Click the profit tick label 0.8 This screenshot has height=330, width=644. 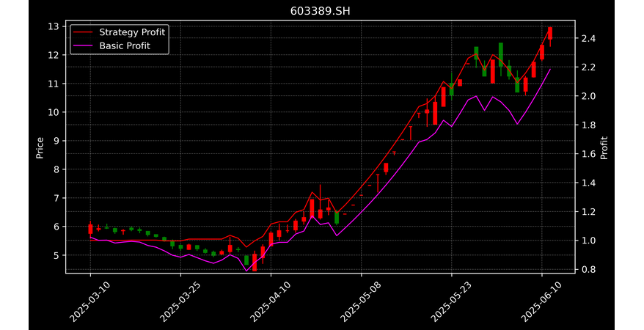pos(587,270)
